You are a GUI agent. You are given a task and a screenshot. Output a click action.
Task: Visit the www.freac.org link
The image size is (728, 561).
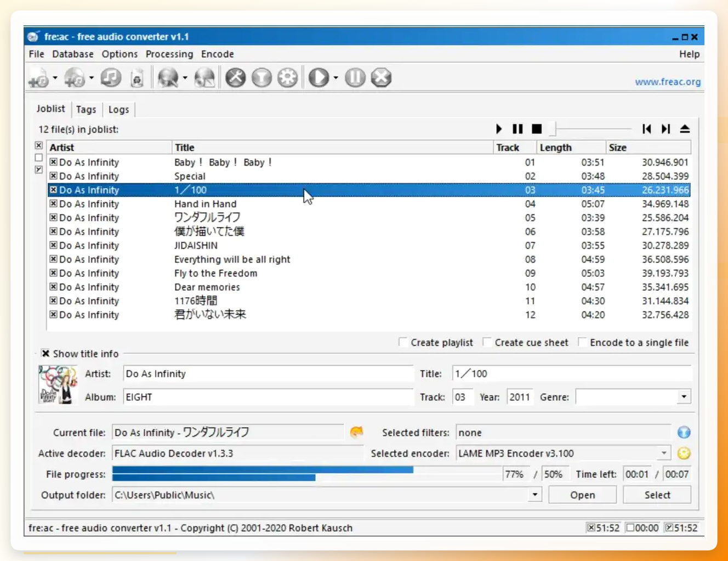(x=668, y=82)
